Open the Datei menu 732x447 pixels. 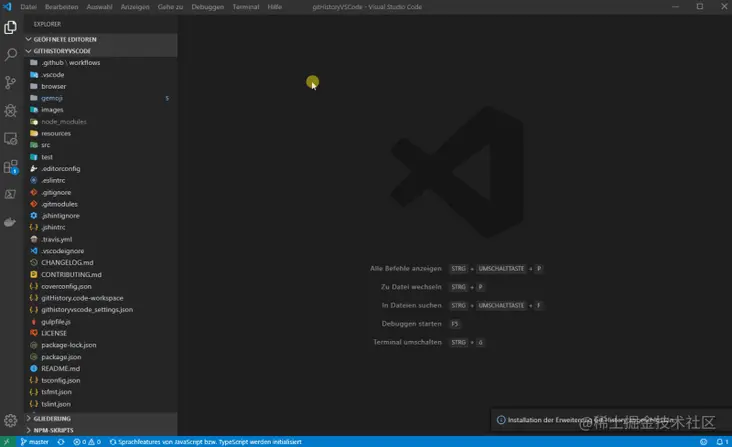(28, 7)
